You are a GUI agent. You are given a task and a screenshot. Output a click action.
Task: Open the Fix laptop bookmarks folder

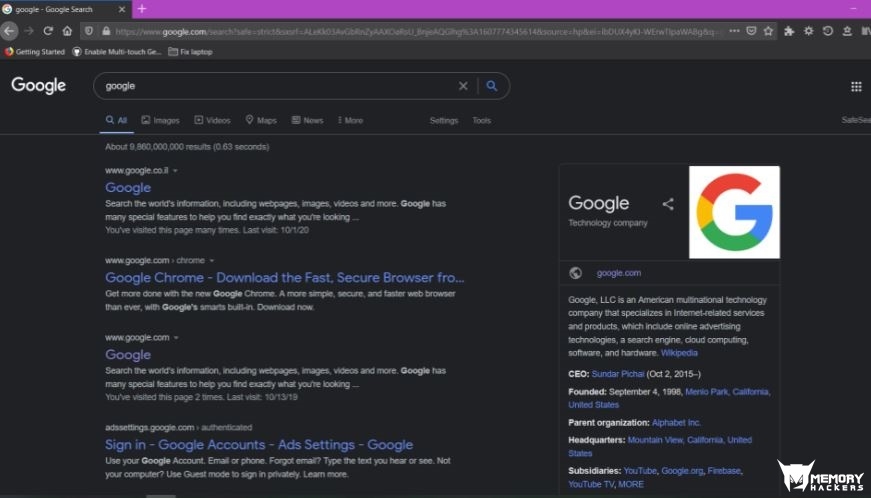[191, 52]
